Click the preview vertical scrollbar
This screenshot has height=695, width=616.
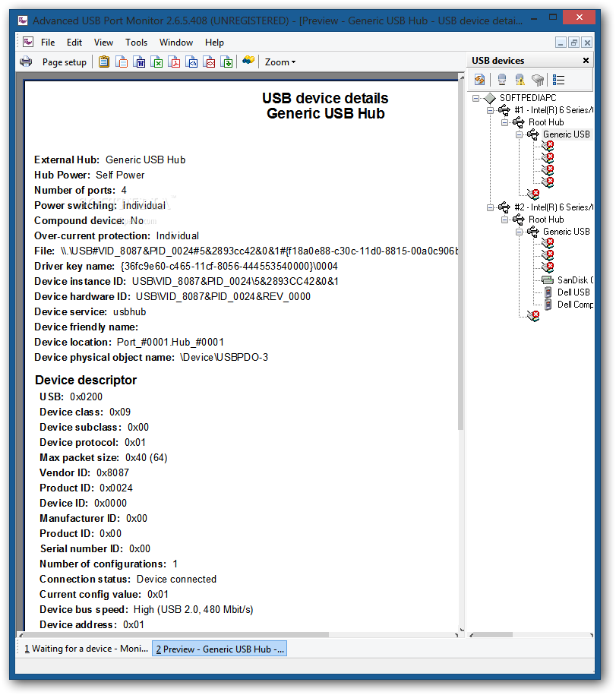point(460,255)
